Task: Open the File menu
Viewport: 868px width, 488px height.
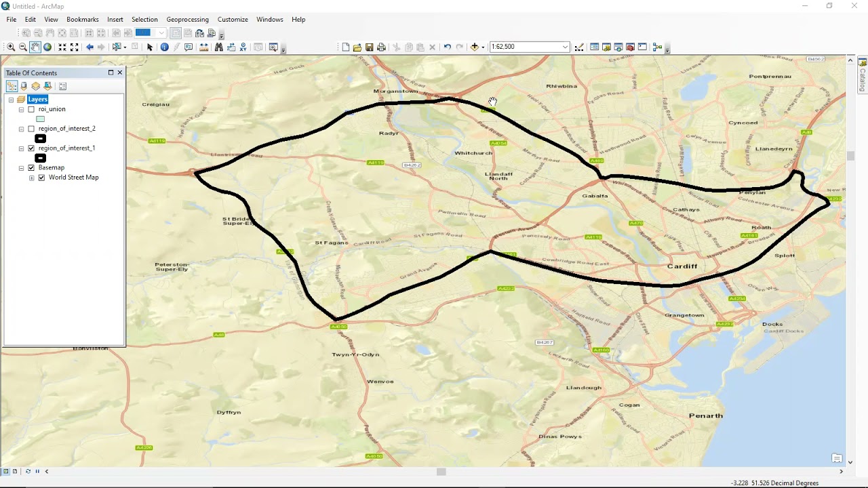Action: tap(12, 20)
